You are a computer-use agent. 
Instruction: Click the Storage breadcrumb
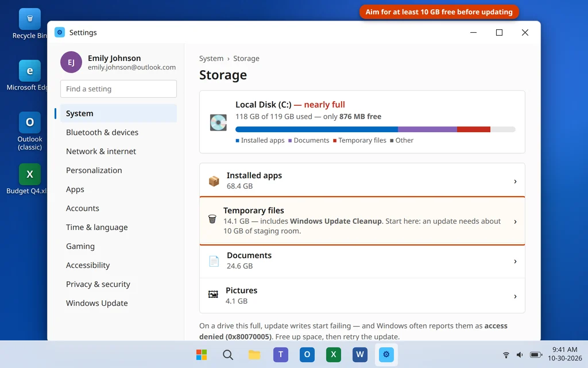click(x=246, y=58)
